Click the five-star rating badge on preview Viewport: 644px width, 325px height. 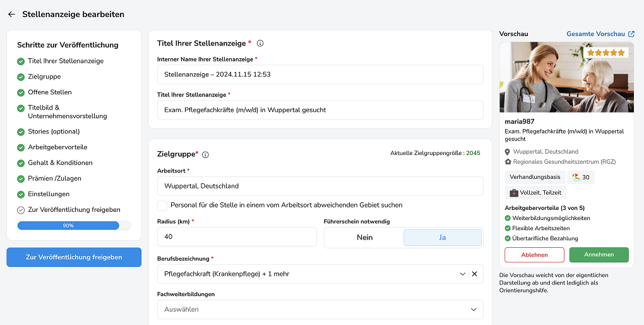coord(606,53)
